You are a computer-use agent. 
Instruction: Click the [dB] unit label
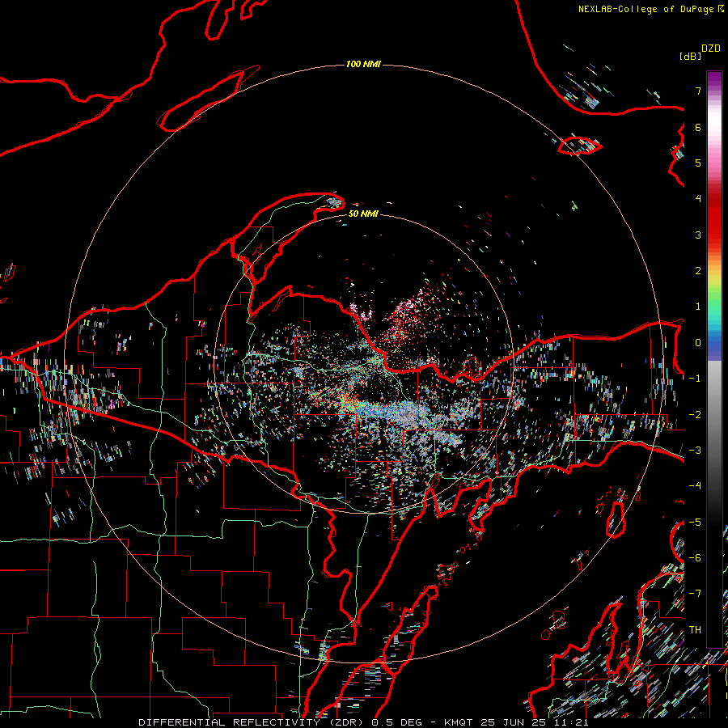click(x=690, y=56)
